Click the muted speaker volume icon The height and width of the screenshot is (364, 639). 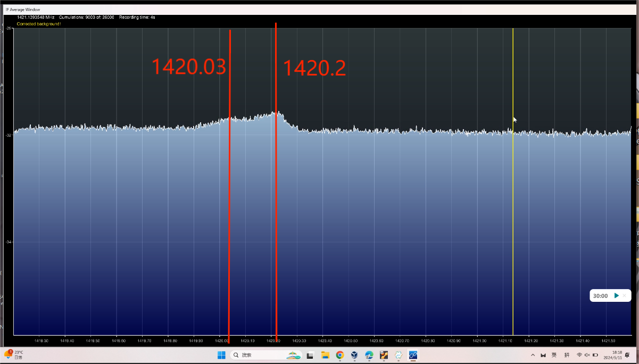(587, 355)
